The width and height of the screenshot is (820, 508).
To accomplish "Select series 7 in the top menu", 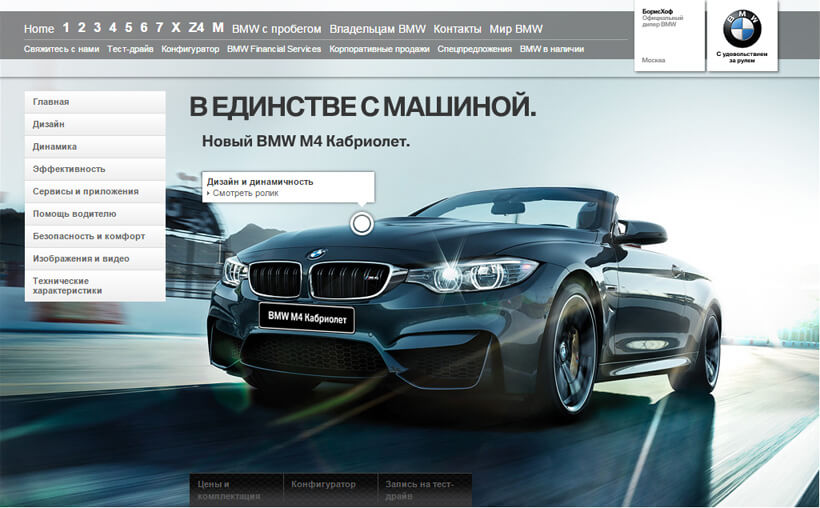I will (160, 27).
